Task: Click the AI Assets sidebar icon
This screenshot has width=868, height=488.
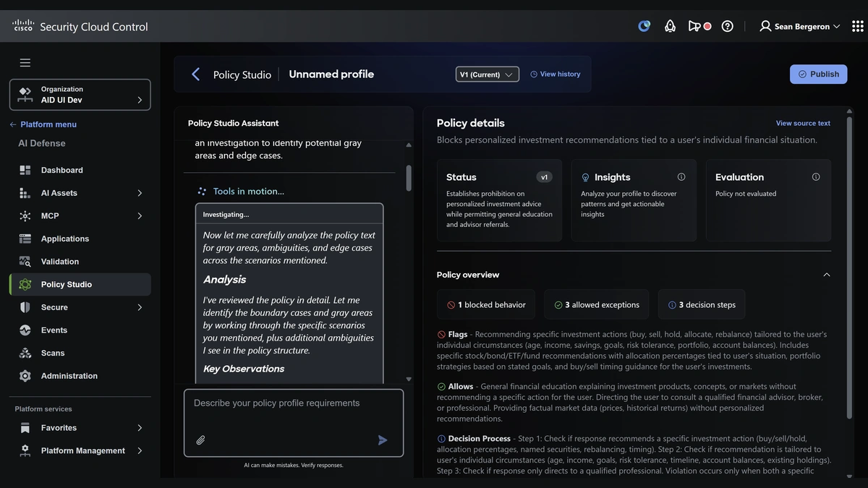Action: (25, 193)
